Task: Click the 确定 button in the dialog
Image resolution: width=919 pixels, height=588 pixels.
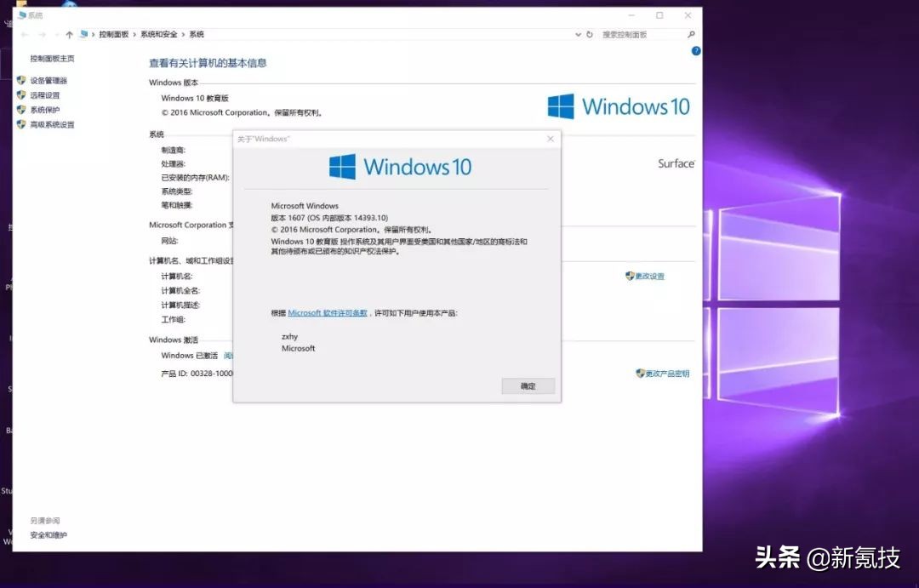Action: pyautogui.click(x=528, y=385)
